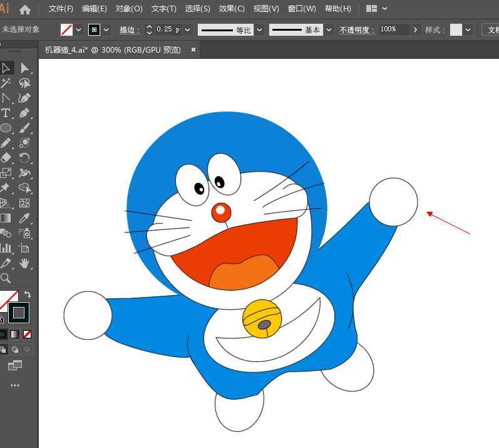Activate the Eyedropper tool
Image resolution: width=499 pixels, height=448 pixels.
tap(25, 218)
